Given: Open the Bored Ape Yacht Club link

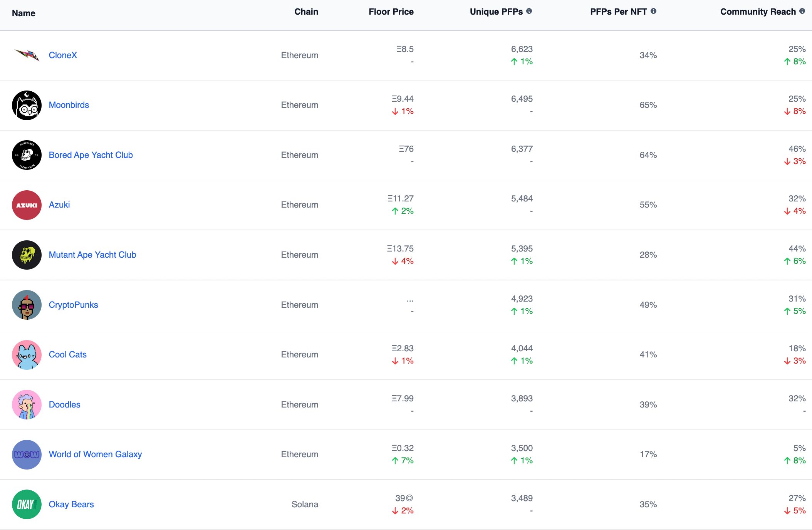Looking at the screenshot, I should point(91,155).
